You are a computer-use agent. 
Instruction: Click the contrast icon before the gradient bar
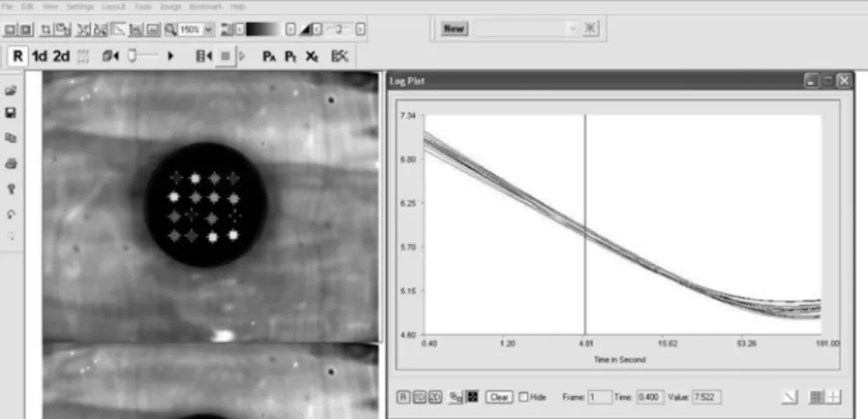coord(226,29)
